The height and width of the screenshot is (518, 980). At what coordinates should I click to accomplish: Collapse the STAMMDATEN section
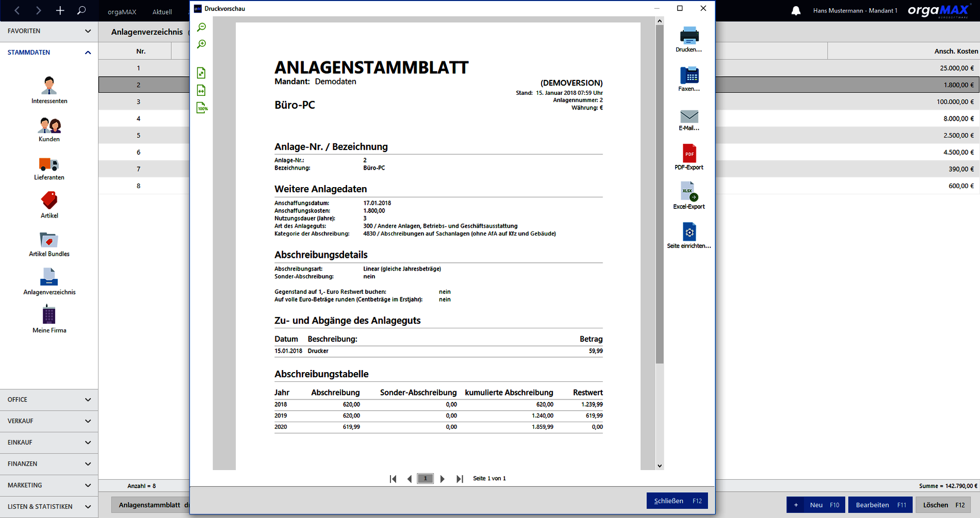pos(49,53)
